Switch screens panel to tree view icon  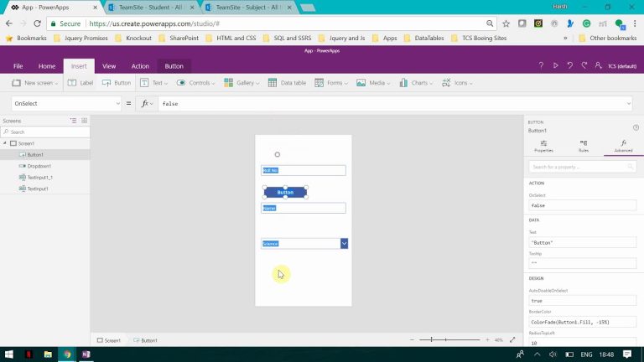(x=73, y=121)
